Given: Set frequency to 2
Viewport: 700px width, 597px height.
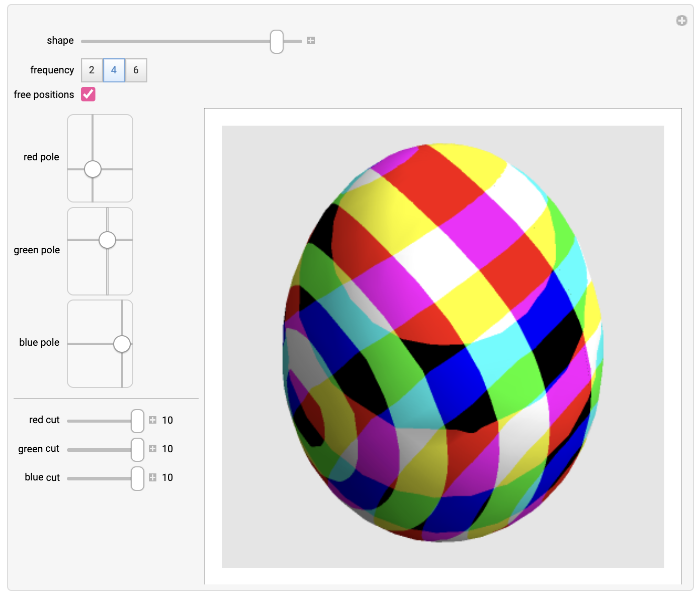Looking at the screenshot, I should coord(92,70).
